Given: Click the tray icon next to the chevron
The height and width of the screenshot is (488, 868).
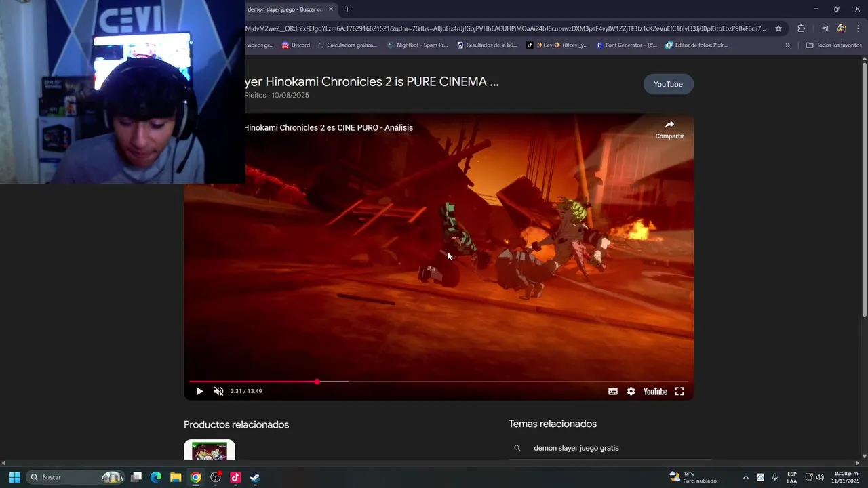Looking at the screenshot, I should (760, 477).
